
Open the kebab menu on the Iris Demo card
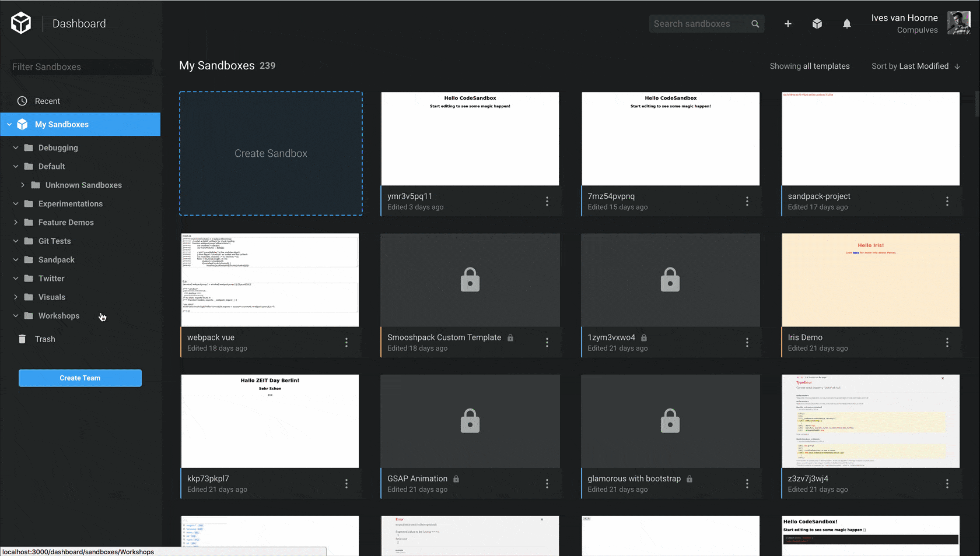(x=947, y=343)
